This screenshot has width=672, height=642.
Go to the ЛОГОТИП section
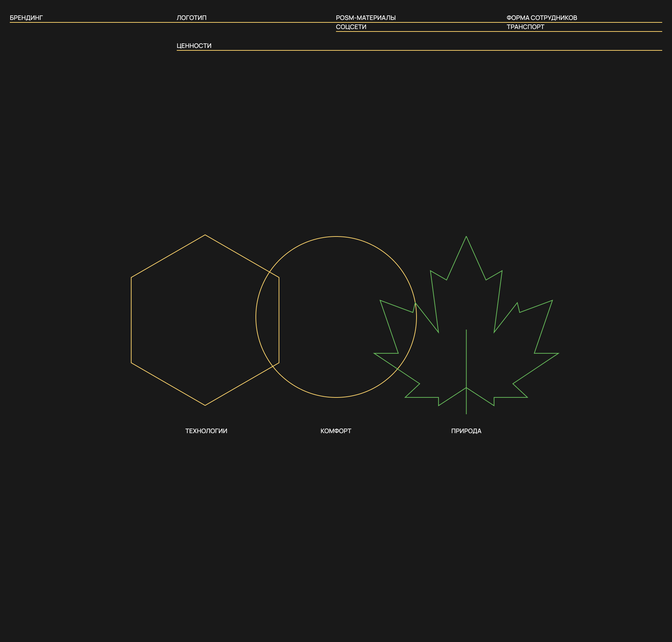[x=191, y=18]
